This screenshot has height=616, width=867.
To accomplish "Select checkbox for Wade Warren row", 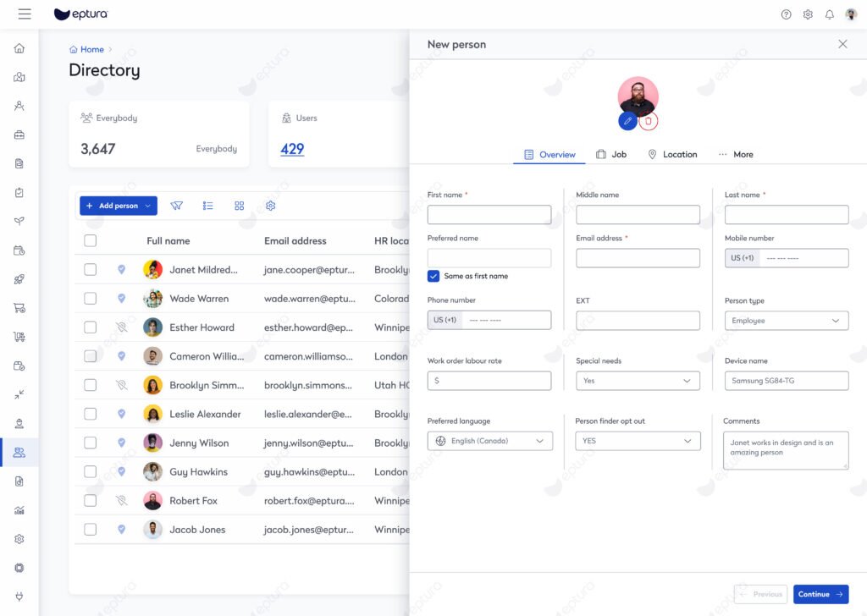I will click(x=91, y=299).
